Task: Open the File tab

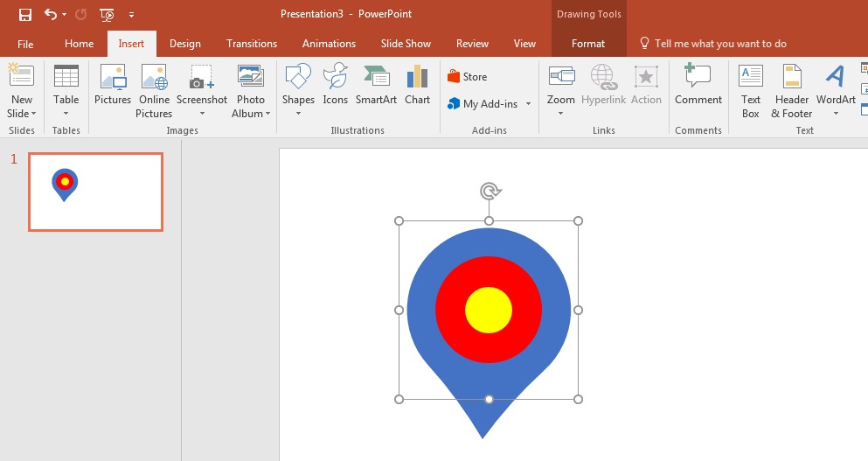Action: (x=25, y=44)
